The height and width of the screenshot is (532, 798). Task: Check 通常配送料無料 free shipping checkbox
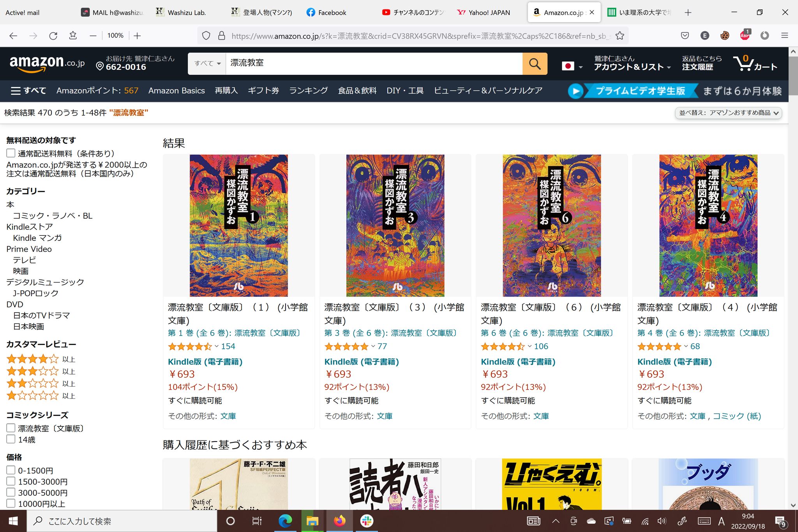coord(11,153)
